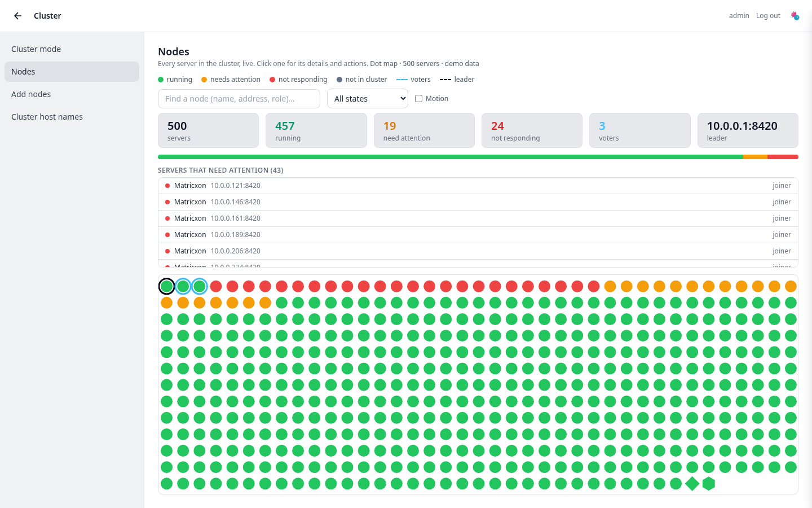
Task: Click the leader legend label
Action: [464, 80]
